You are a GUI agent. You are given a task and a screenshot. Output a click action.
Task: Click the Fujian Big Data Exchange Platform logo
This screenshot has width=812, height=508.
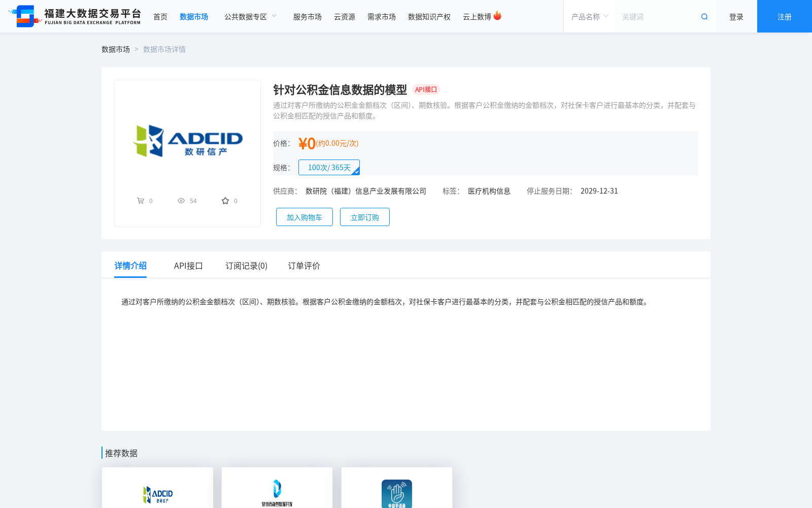(75, 16)
